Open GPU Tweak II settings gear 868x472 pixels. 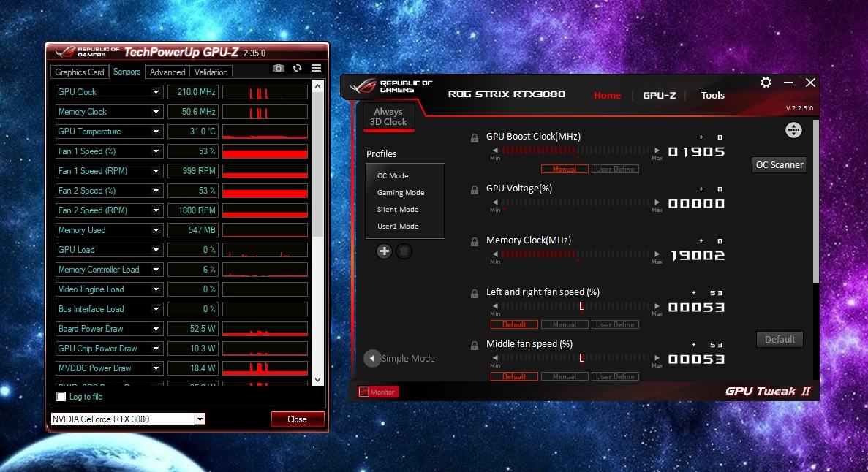click(766, 83)
